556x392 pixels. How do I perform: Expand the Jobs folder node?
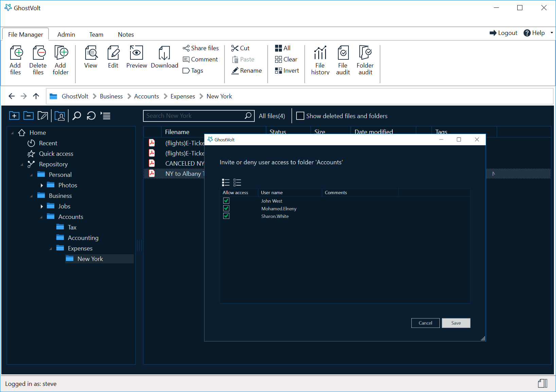[41, 206]
